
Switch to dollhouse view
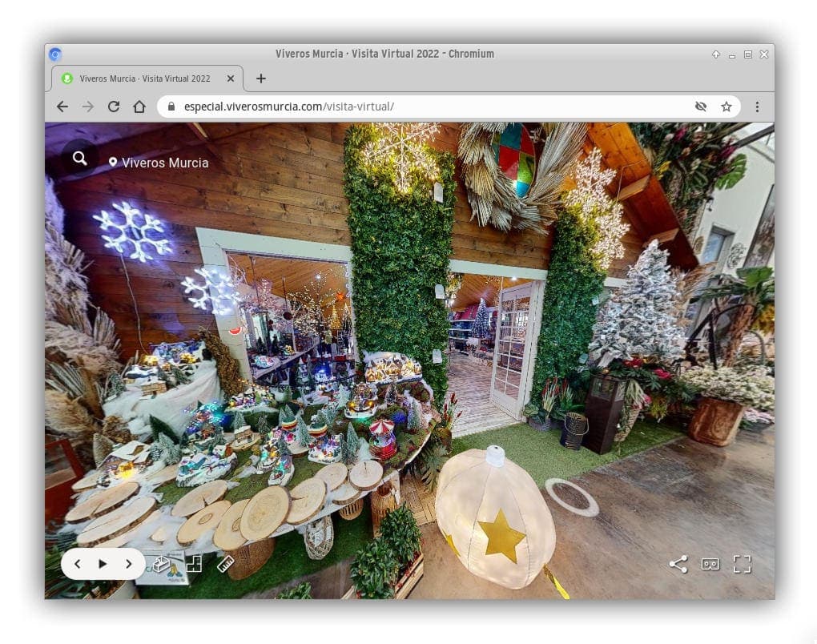pyautogui.click(x=162, y=564)
